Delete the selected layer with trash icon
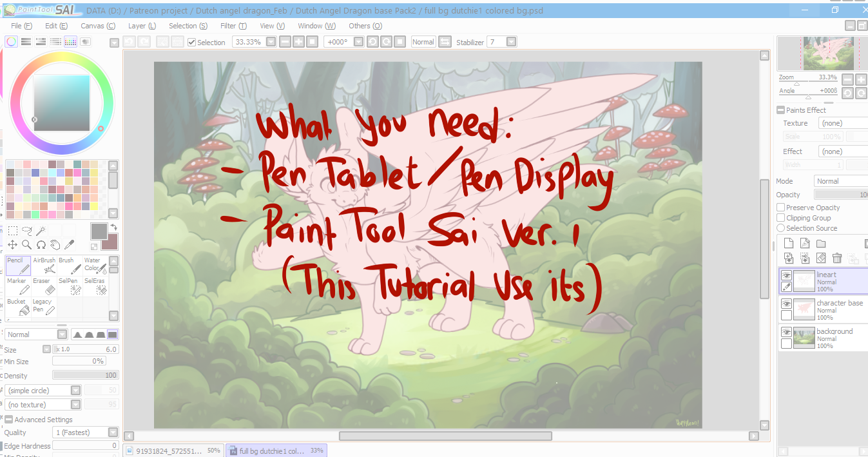Viewport: 868px width, 457px height. click(837, 258)
